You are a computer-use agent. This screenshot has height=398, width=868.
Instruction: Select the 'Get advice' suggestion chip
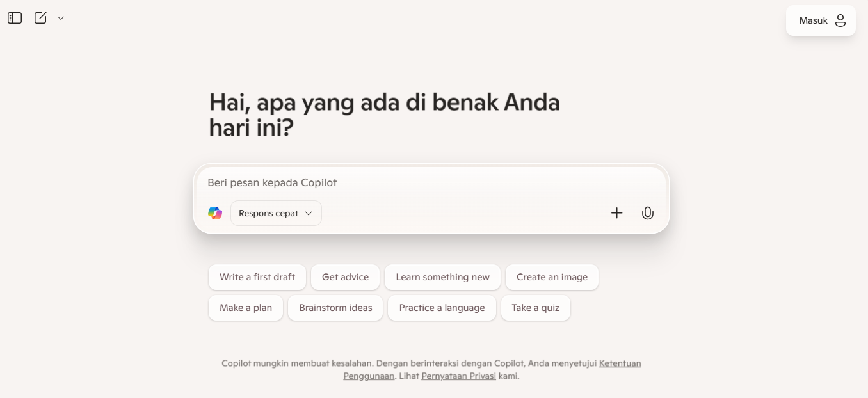pyautogui.click(x=346, y=277)
